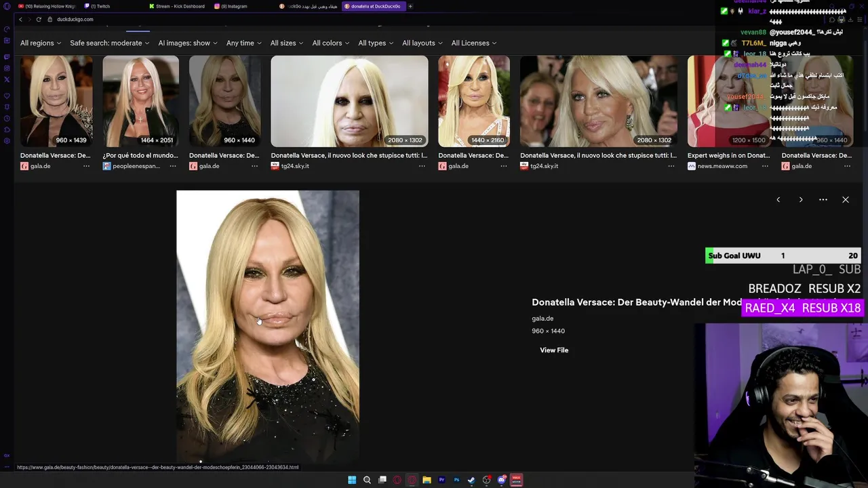Open ¿Por qué todo el mundo result title
This screenshot has width=868, height=488.
click(140, 155)
